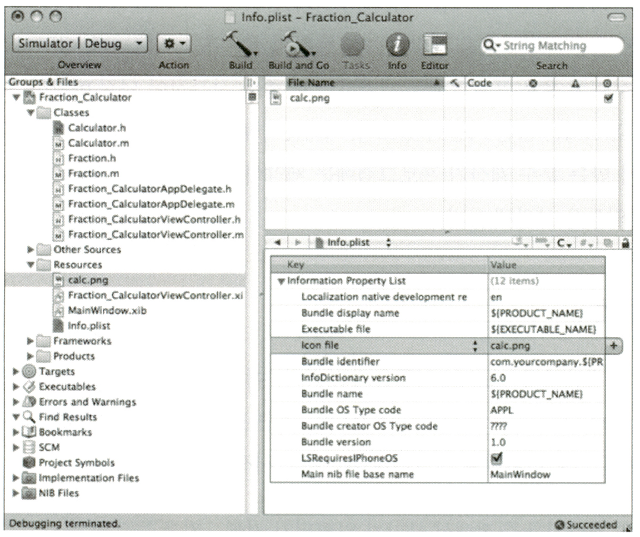The height and width of the screenshot is (537, 640).
Task: Collapse the Classes folder
Action: tap(30, 113)
